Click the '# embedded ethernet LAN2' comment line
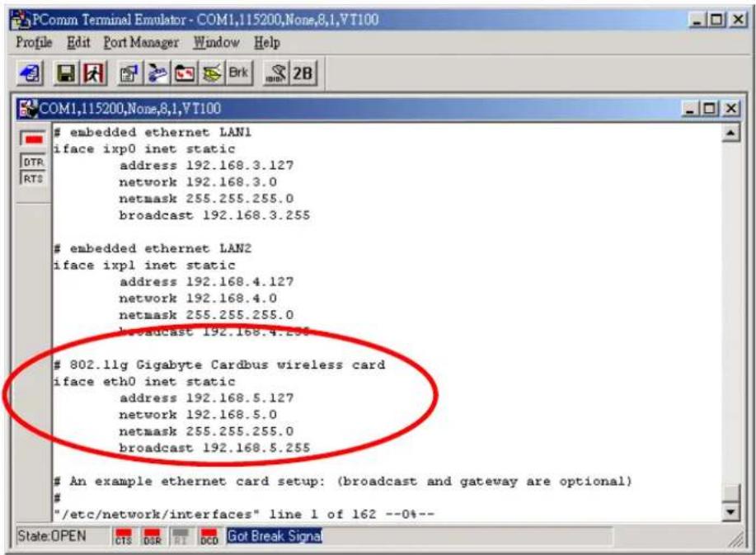The height and width of the screenshot is (555, 756). [153, 248]
